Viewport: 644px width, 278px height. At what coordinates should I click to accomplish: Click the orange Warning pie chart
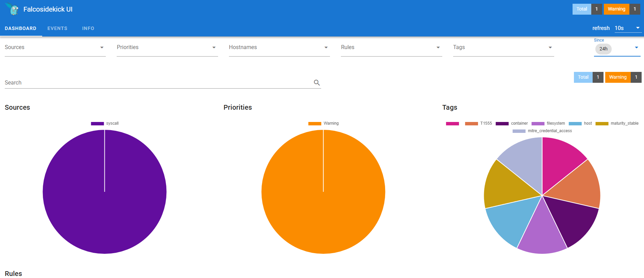(323, 192)
